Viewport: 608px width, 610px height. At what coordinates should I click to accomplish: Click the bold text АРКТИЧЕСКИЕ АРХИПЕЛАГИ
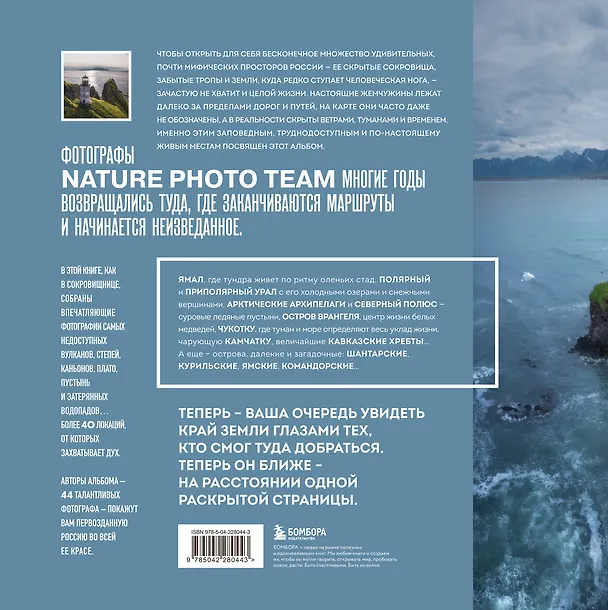(286, 304)
